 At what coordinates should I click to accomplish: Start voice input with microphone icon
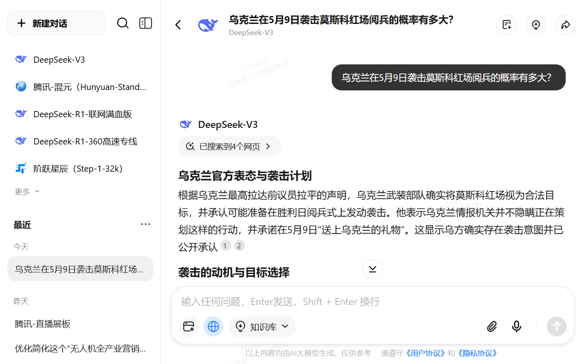point(516,326)
